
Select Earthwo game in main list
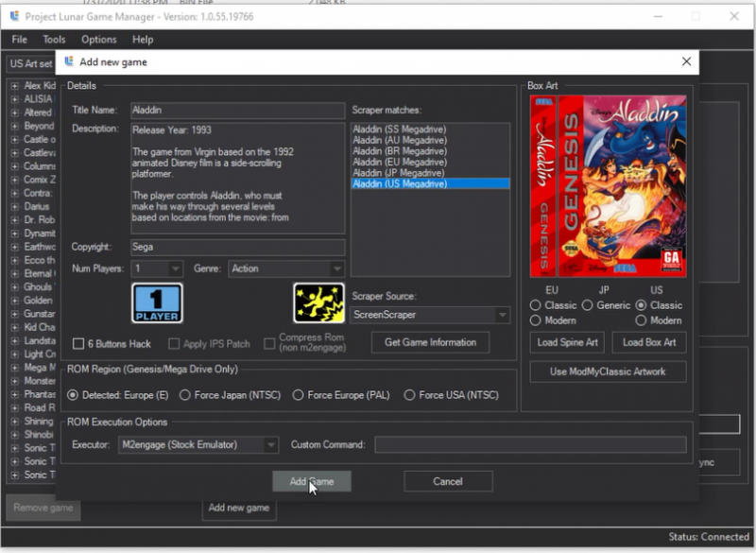pos(40,247)
